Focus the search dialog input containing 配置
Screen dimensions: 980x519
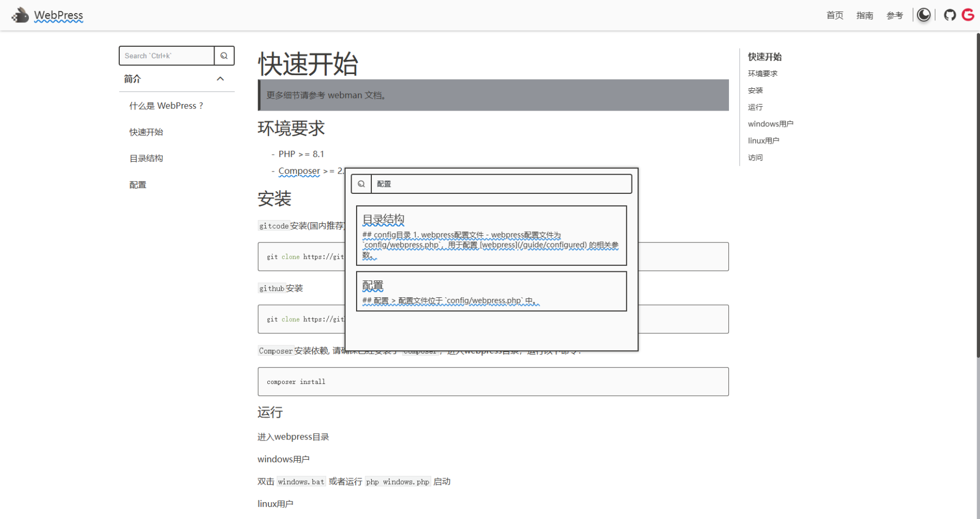[501, 184]
